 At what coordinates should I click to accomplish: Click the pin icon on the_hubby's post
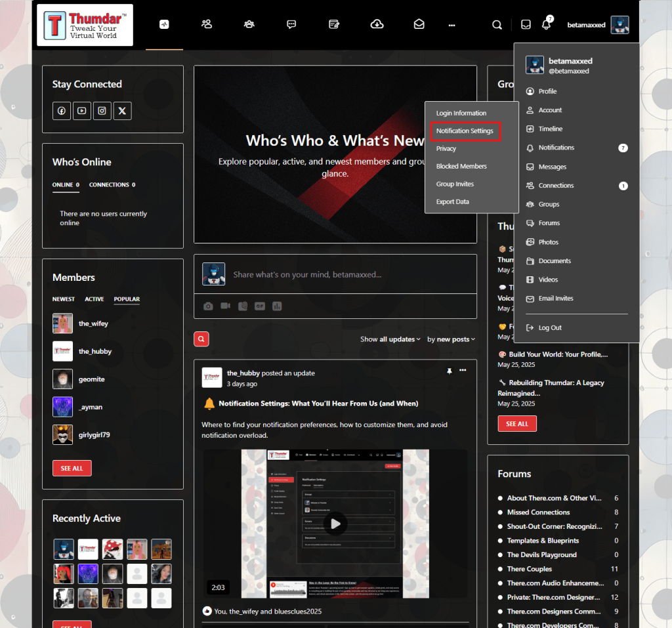(449, 371)
